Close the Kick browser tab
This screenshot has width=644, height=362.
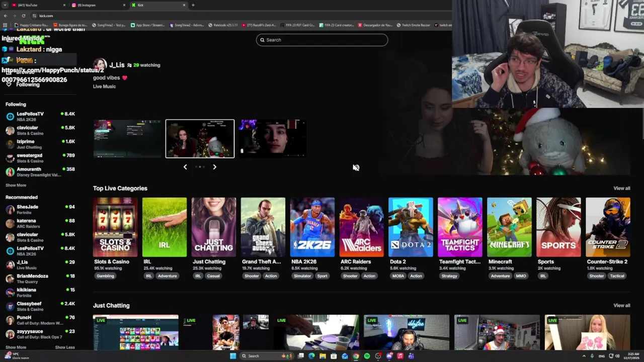click(x=184, y=5)
